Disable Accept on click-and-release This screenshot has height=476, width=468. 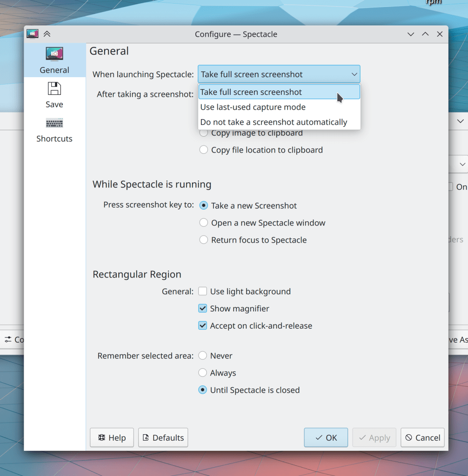pos(203,326)
